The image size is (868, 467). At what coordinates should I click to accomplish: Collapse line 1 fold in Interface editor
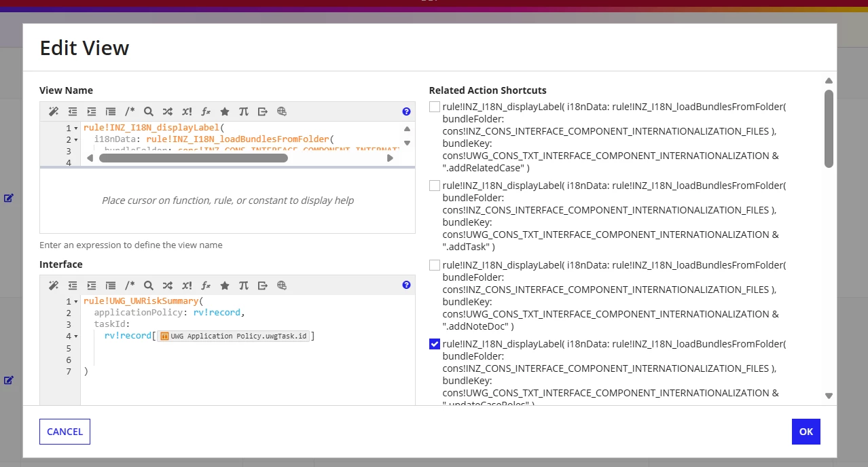[x=76, y=302]
